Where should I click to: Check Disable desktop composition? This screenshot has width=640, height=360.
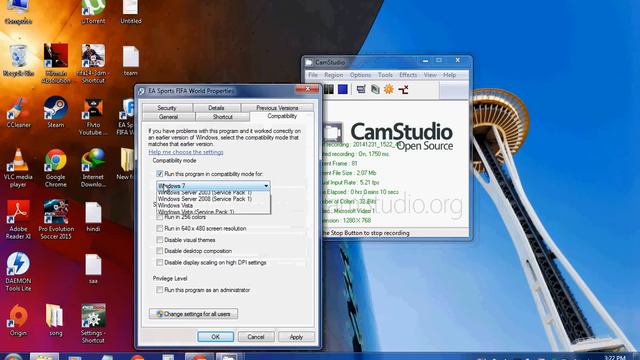coord(160,251)
